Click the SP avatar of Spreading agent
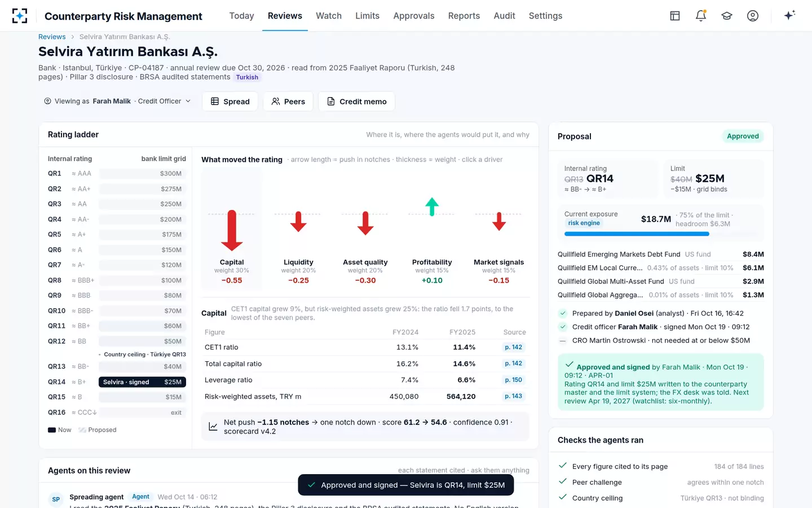The image size is (812, 508). click(56, 499)
